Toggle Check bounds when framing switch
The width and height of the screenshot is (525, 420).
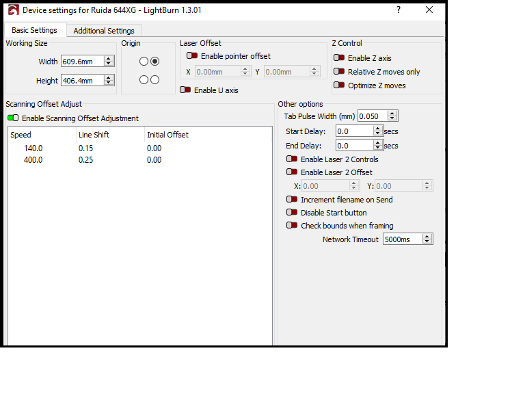coord(292,226)
